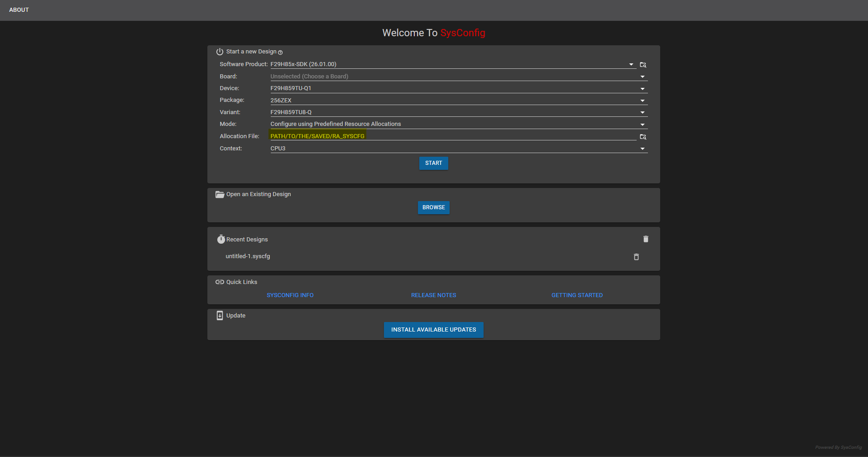Image resolution: width=868 pixels, height=457 pixels.
Task: Open the Mode dropdown
Action: [x=459, y=124]
